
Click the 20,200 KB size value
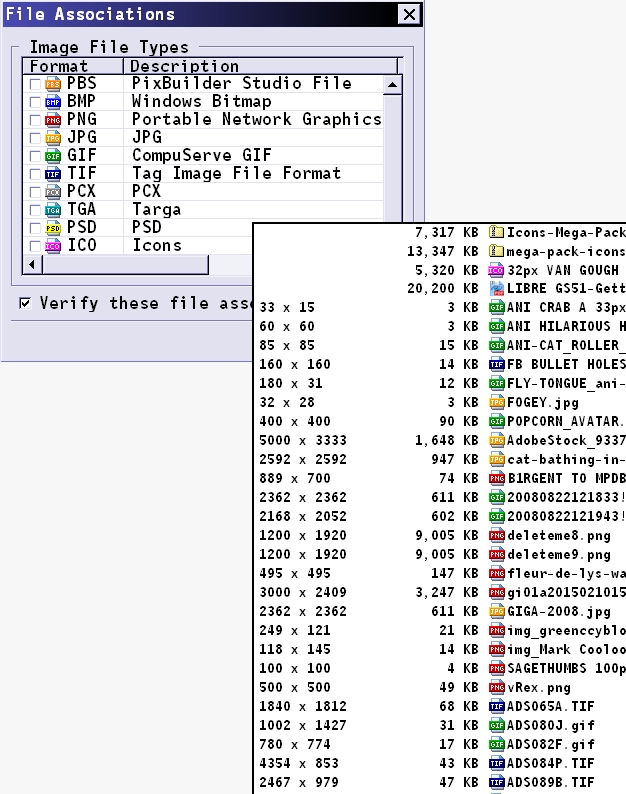[x=443, y=289]
